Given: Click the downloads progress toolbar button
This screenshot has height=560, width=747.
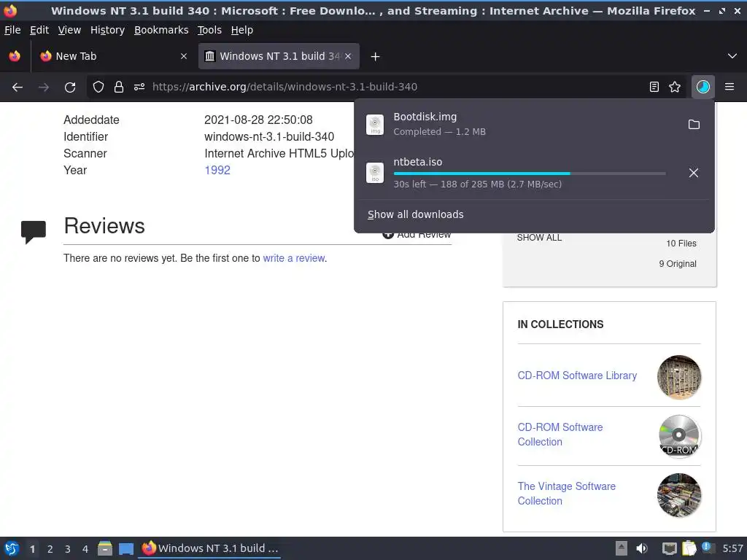Looking at the screenshot, I should tap(703, 87).
